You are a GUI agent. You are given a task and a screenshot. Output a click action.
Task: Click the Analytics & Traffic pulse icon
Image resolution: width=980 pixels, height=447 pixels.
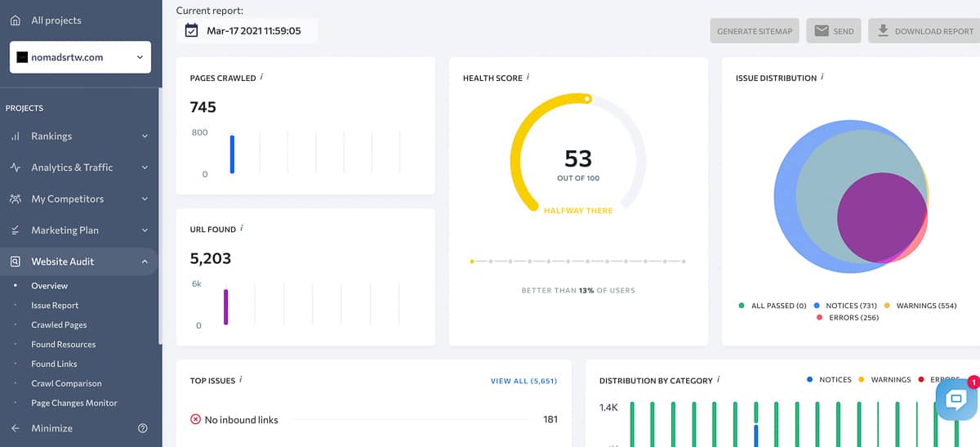pos(15,168)
